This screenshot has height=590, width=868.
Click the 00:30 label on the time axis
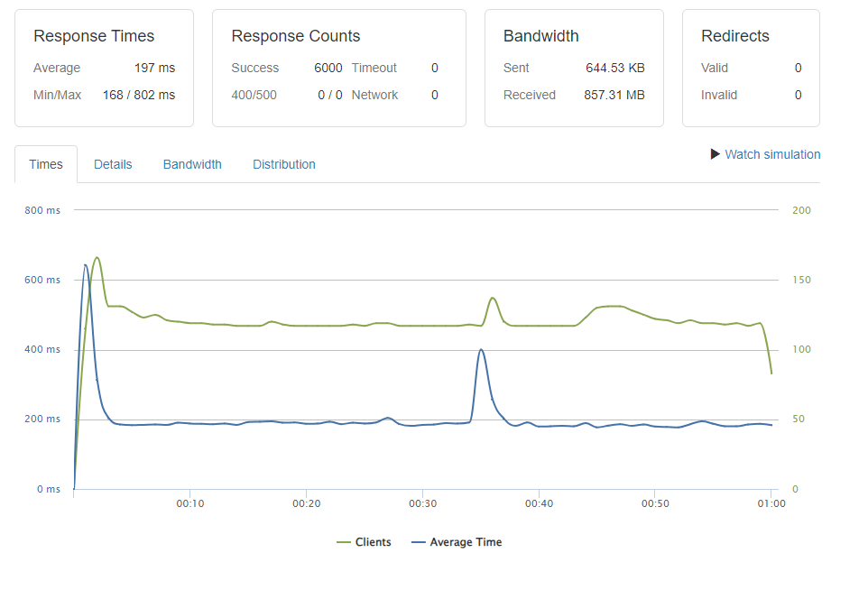pos(422,503)
